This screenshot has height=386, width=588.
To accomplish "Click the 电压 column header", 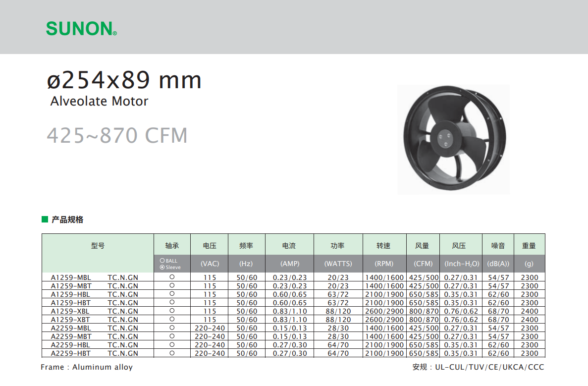I will pos(210,246).
